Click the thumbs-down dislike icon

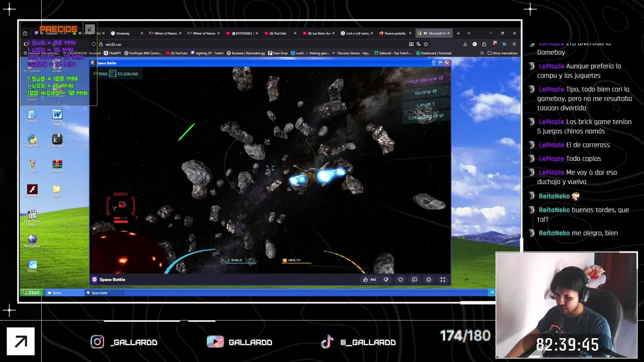pos(386,280)
